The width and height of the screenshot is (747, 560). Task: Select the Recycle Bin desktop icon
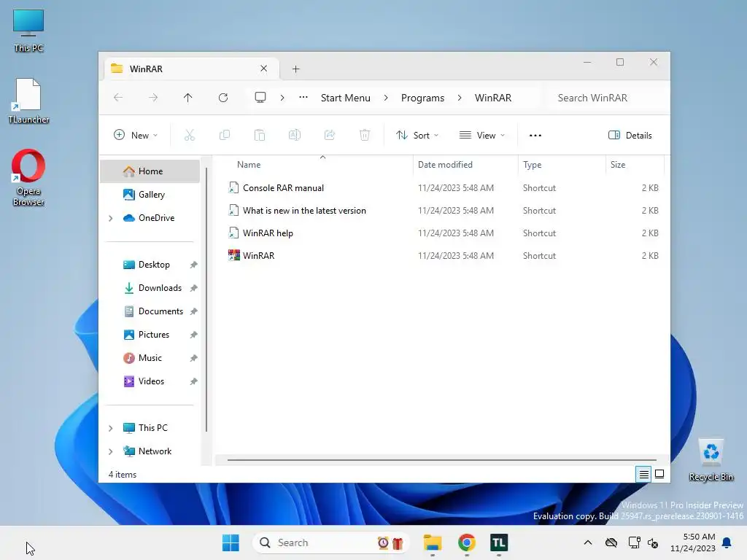point(711,460)
